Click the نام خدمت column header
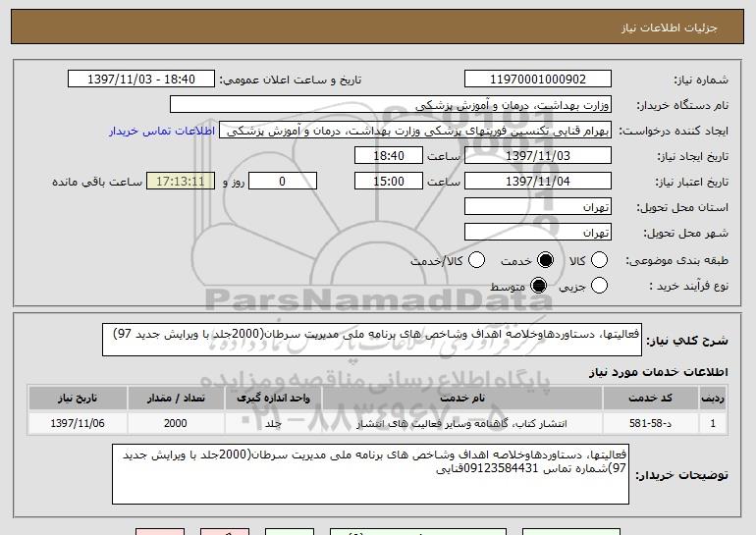This screenshot has width=756, height=535. click(461, 399)
